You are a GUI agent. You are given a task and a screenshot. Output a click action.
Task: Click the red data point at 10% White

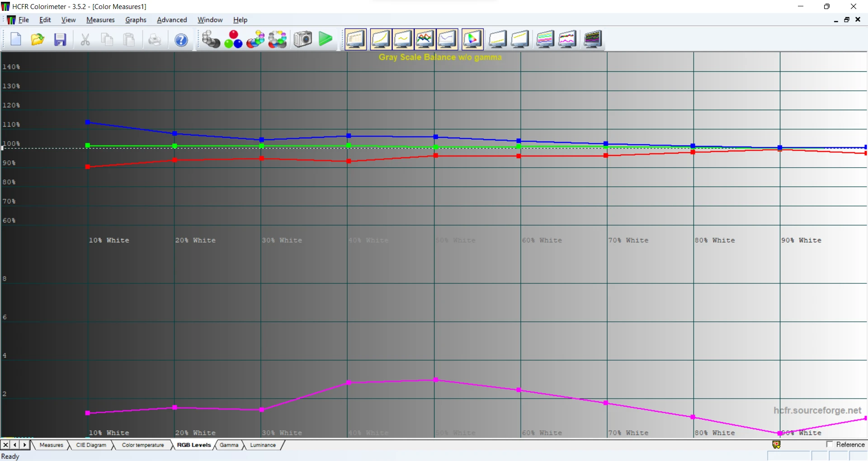click(88, 167)
